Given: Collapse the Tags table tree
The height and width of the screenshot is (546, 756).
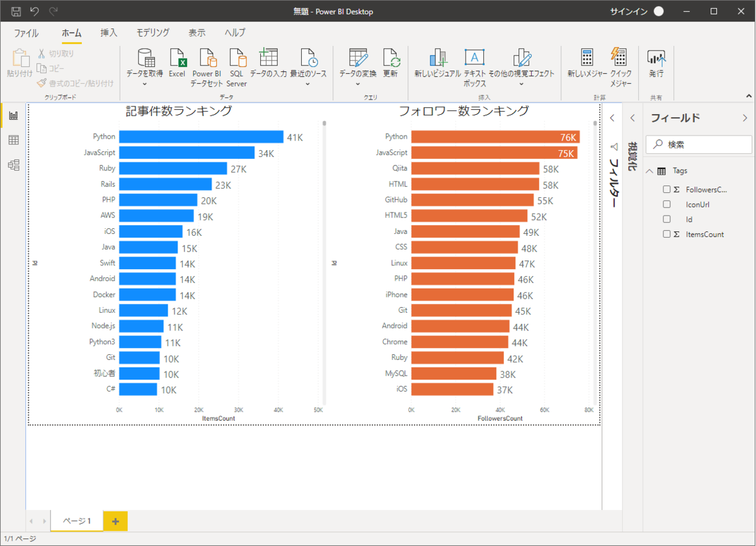Looking at the screenshot, I should tap(650, 171).
